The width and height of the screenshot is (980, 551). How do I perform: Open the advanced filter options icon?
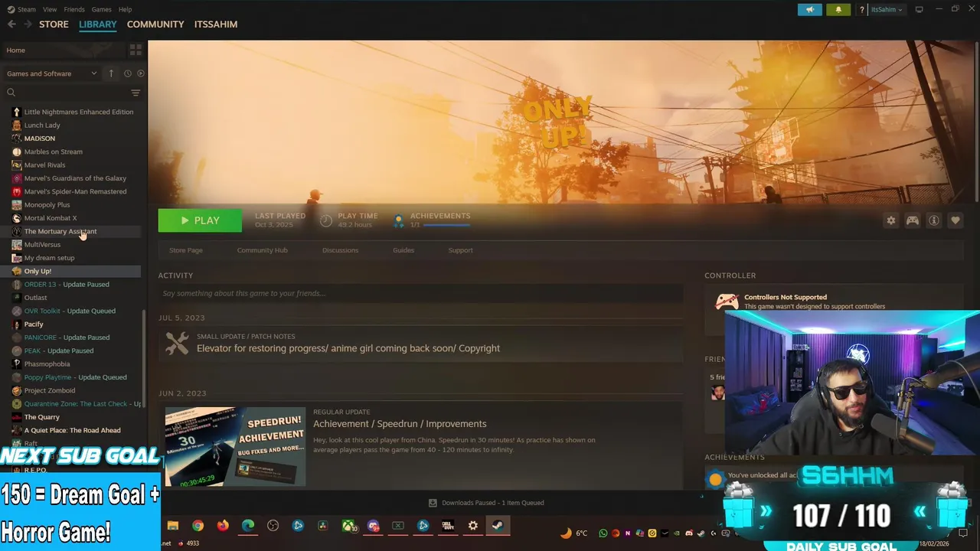pos(136,93)
